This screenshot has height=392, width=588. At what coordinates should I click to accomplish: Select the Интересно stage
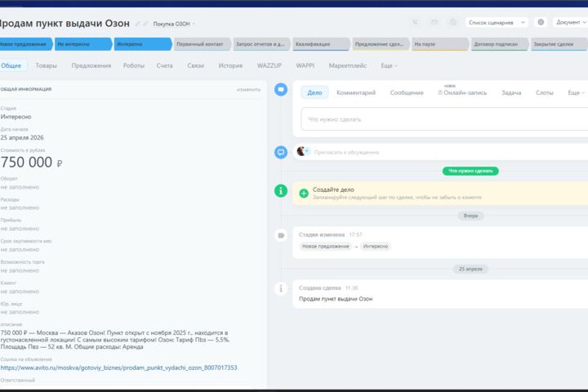(142, 44)
